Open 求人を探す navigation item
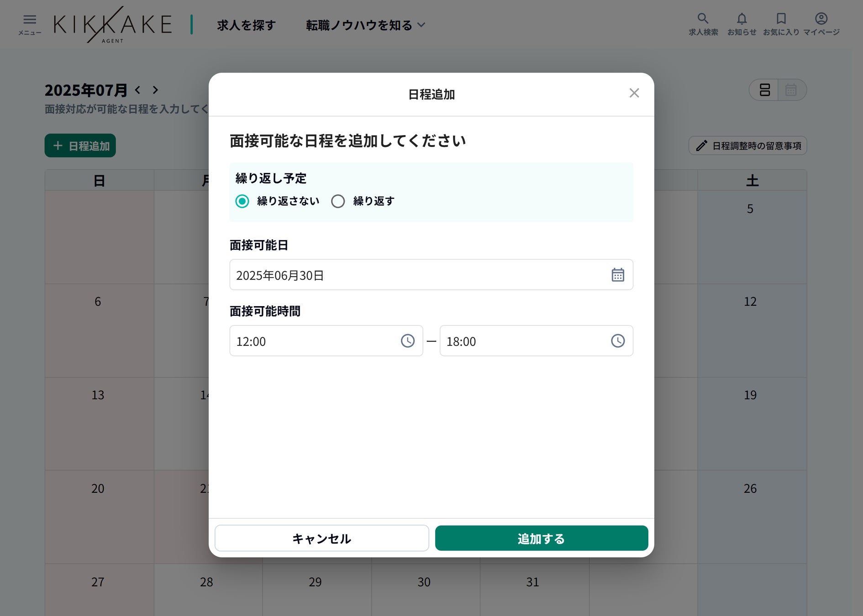The height and width of the screenshot is (616, 863). tap(246, 26)
